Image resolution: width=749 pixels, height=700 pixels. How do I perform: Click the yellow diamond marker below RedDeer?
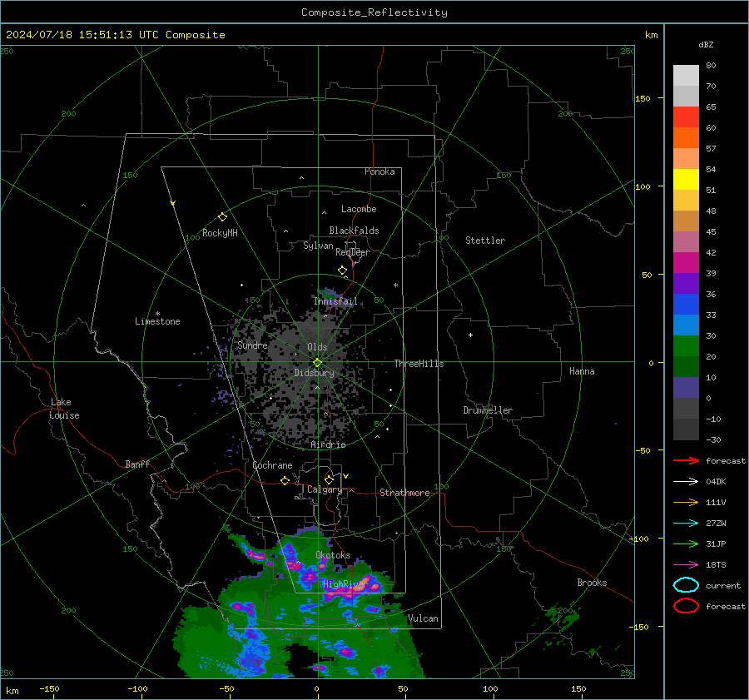(x=343, y=271)
